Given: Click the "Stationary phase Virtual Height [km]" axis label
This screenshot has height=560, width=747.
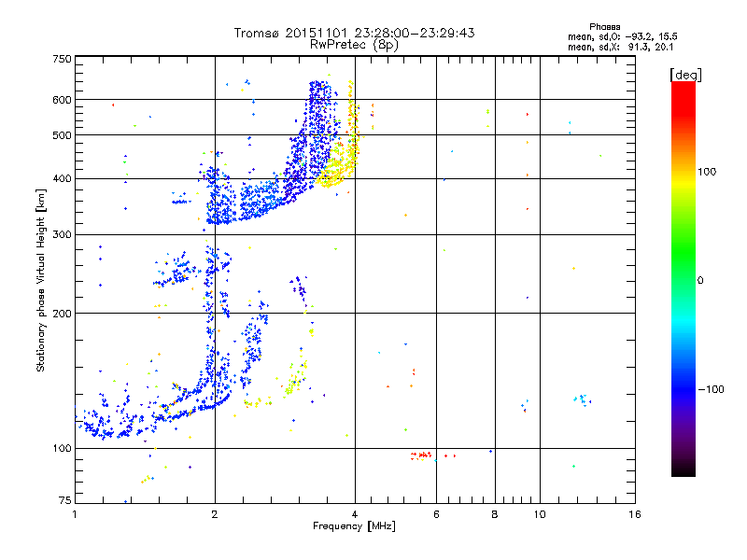Looking at the screenshot, I should [40, 280].
